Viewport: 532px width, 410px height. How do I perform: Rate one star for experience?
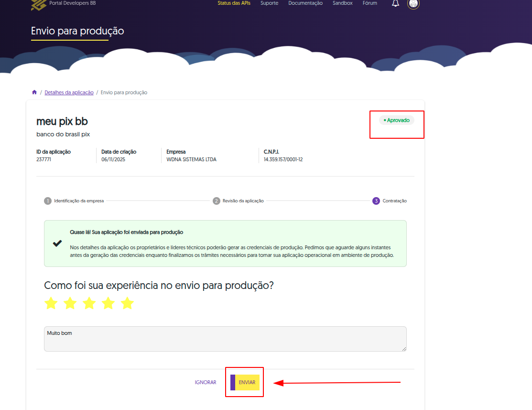point(51,303)
